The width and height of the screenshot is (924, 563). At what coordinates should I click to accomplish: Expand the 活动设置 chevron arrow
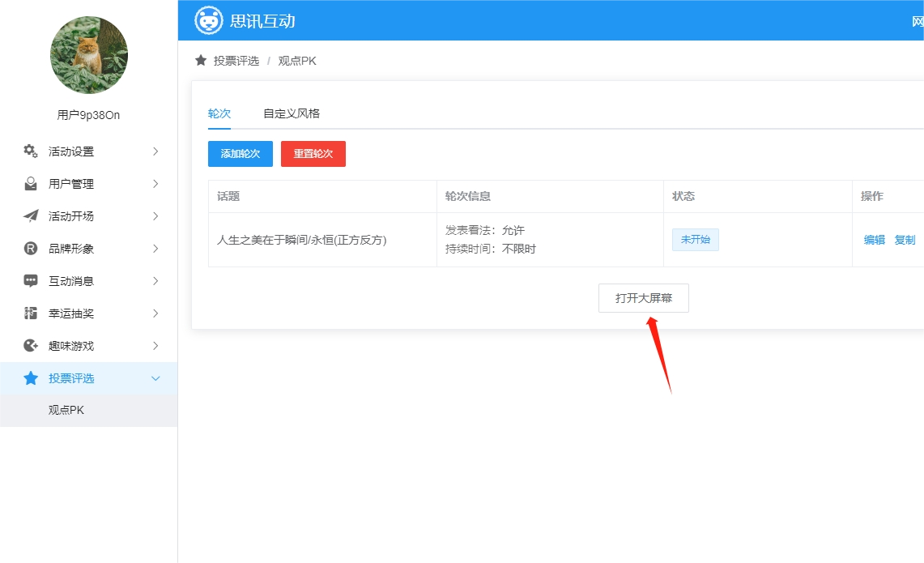[x=155, y=151]
